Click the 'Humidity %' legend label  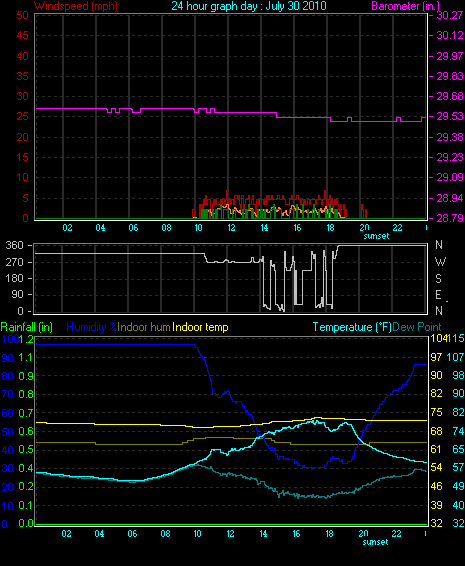(x=92, y=327)
